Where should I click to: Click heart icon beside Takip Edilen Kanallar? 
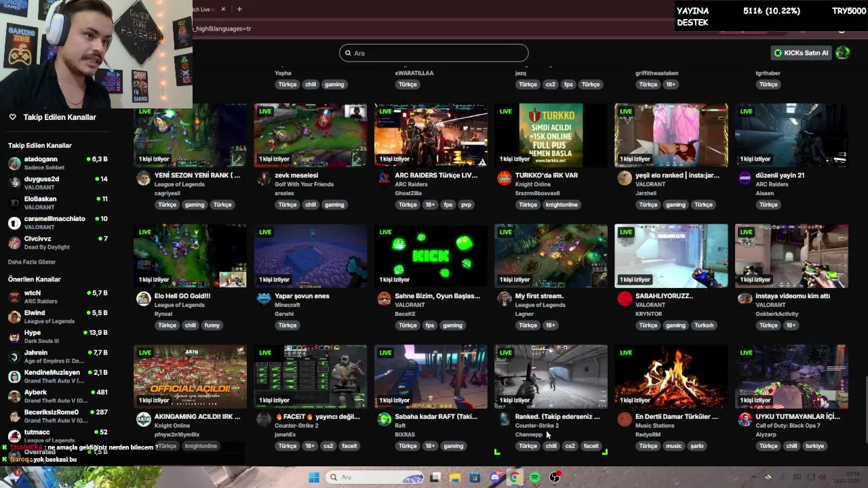[x=12, y=117]
